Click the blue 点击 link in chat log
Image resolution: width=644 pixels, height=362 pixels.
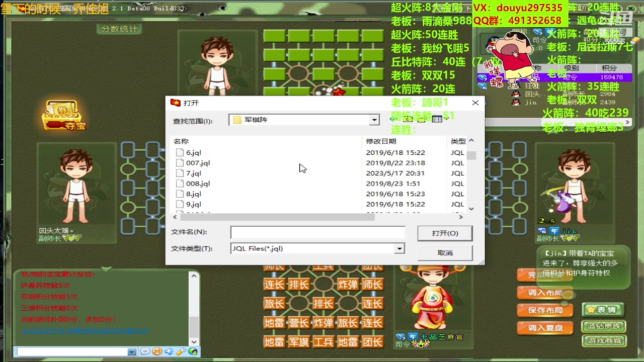click(85, 331)
